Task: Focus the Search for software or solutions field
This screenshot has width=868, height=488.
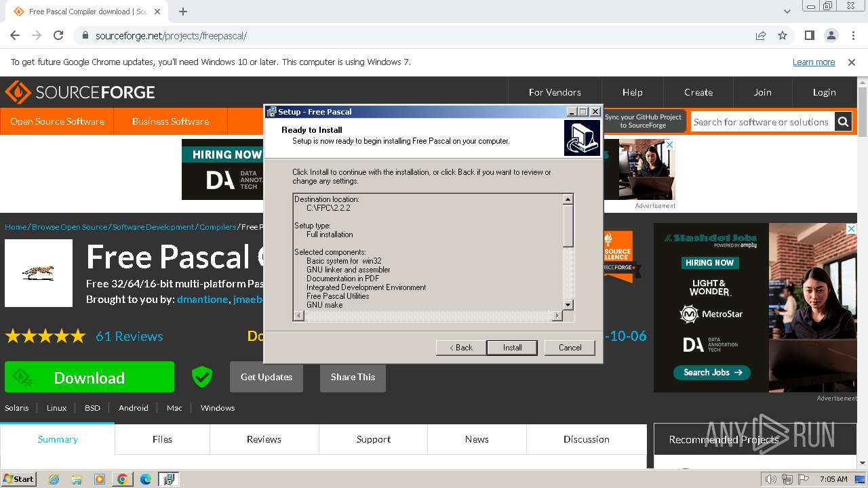Action: pyautogui.click(x=762, y=122)
